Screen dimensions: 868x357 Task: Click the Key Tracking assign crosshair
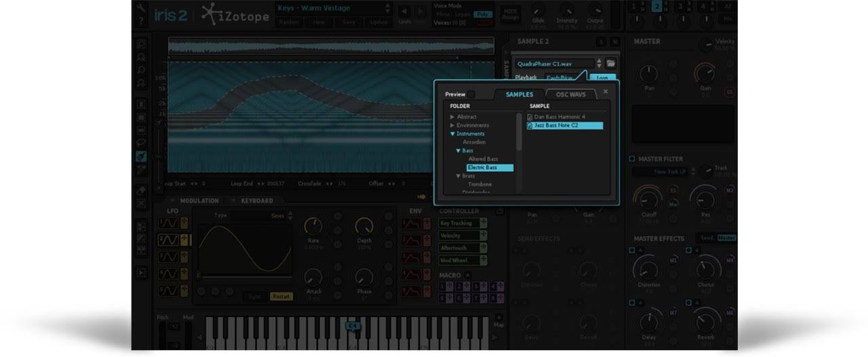(x=484, y=223)
